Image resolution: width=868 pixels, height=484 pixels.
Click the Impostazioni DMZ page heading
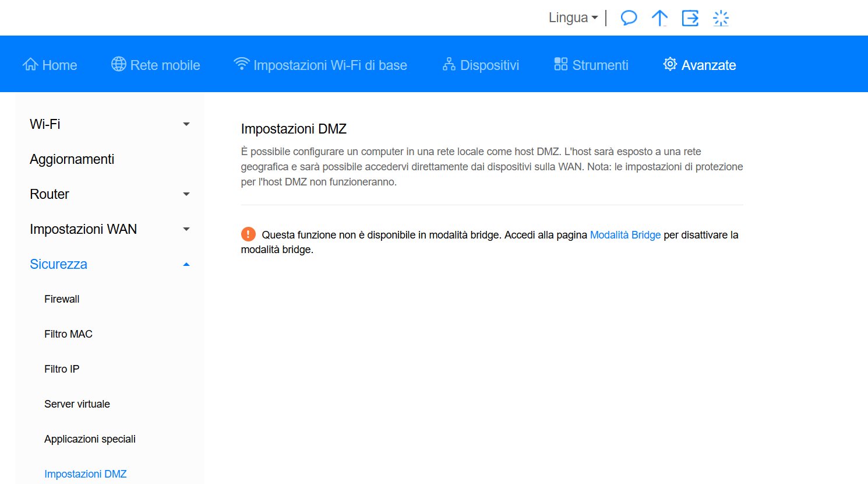(294, 129)
